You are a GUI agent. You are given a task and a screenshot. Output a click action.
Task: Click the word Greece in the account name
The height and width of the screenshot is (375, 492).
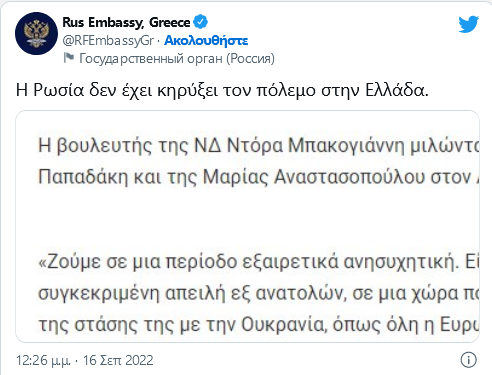click(170, 22)
